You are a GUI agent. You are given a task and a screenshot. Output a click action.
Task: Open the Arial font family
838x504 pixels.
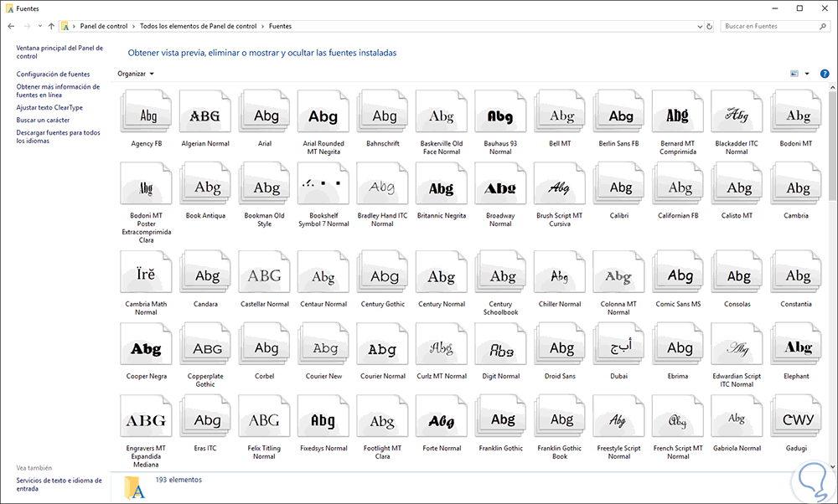coord(265,117)
